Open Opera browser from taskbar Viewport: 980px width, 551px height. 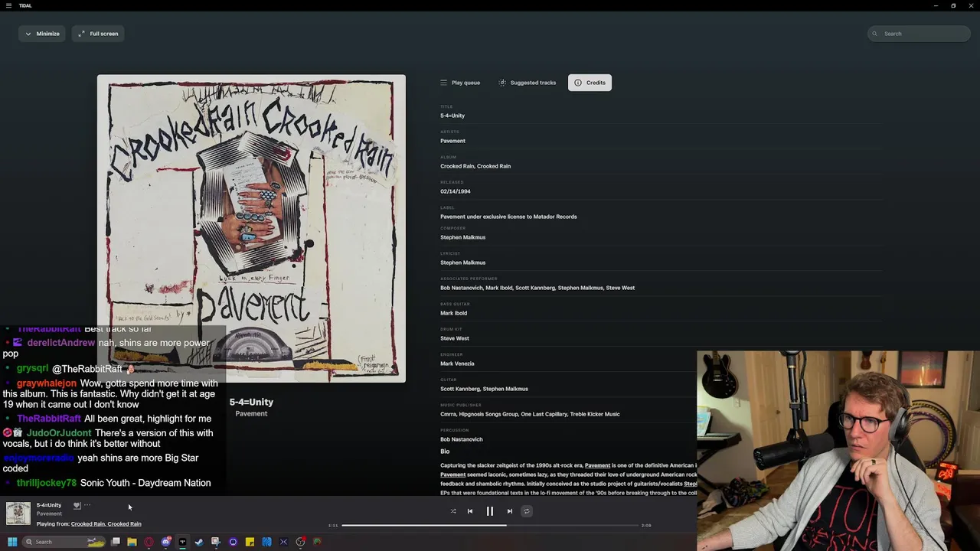point(149,542)
